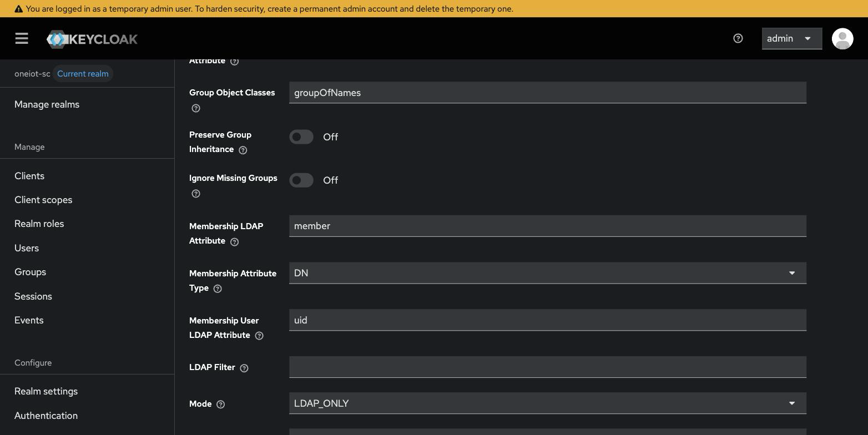Show help for Ignore Missing Groups

point(196,194)
